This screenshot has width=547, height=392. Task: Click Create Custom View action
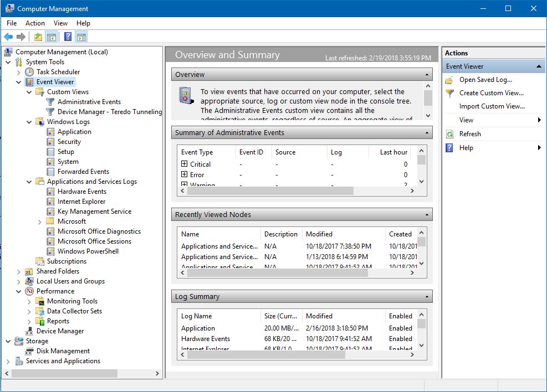point(491,93)
